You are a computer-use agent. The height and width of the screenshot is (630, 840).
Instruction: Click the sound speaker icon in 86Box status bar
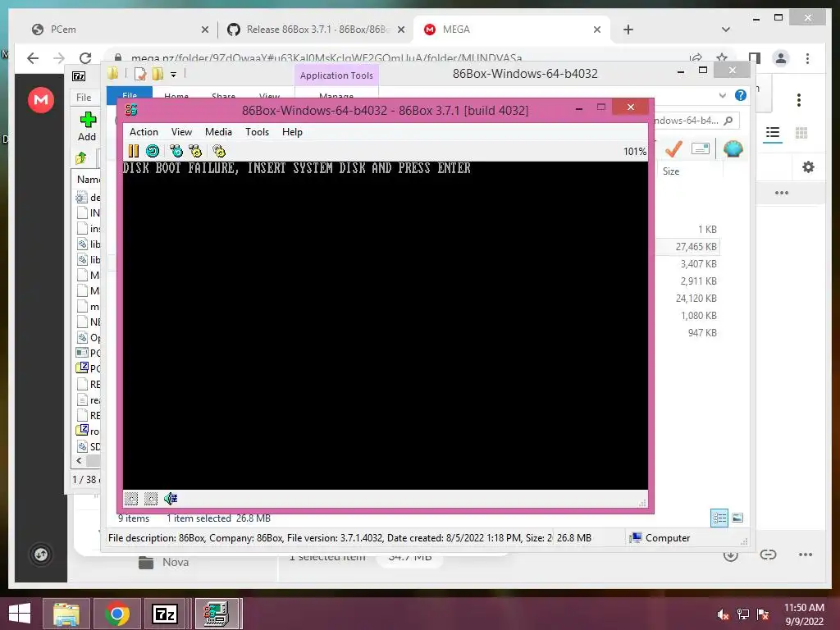pyautogui.click(x=171, y=499)
